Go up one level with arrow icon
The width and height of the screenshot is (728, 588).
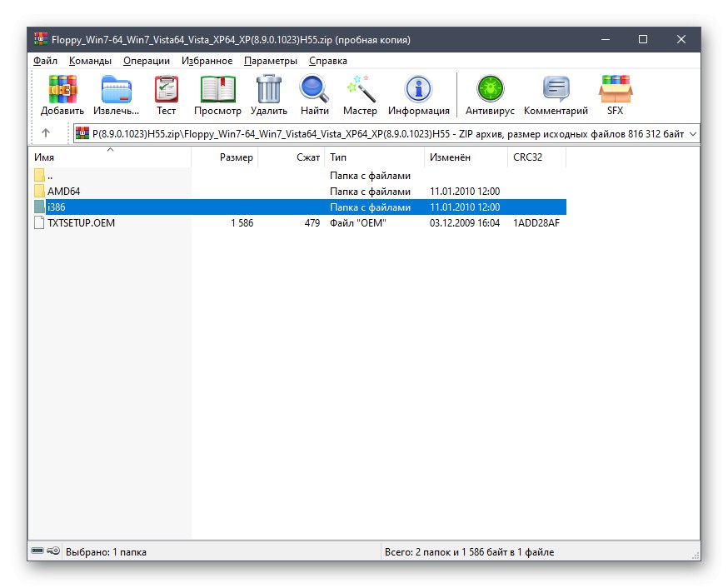[x=46, y=133]
